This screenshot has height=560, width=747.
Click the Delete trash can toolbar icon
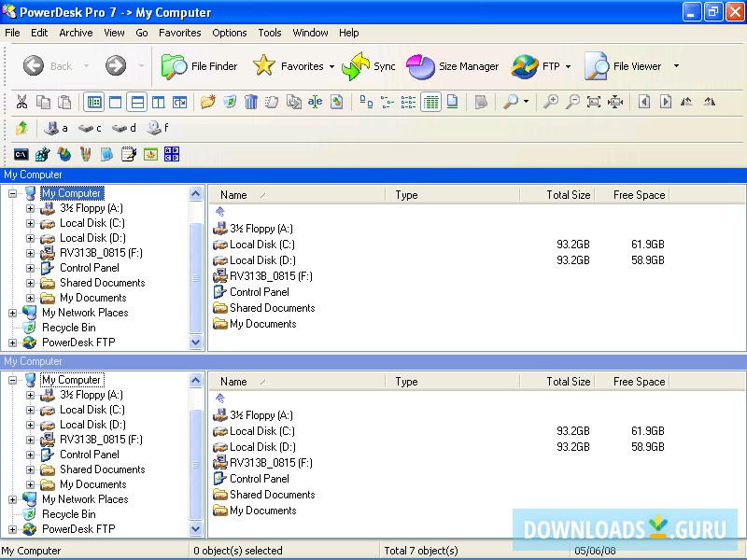pyautogui.click(x=250, y=102)
